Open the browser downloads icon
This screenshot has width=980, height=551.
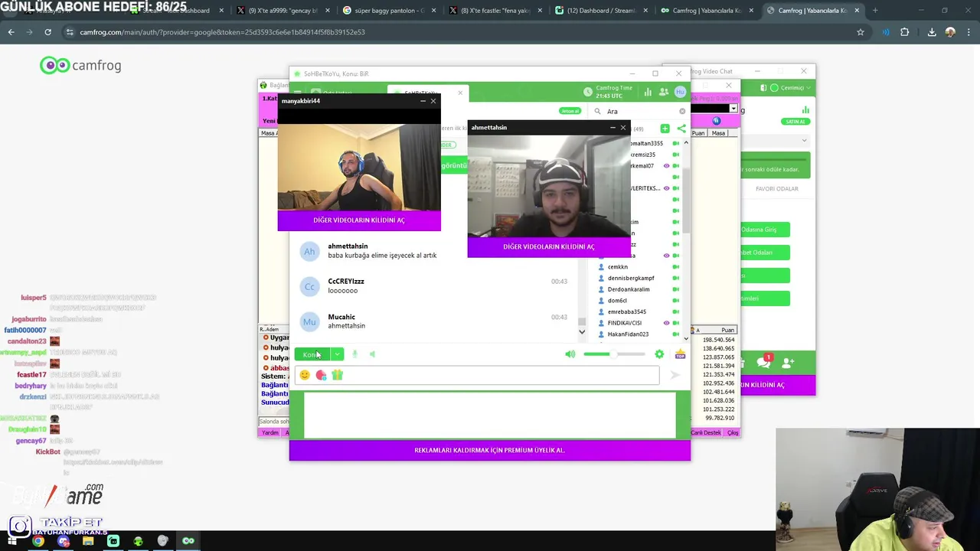932,32
